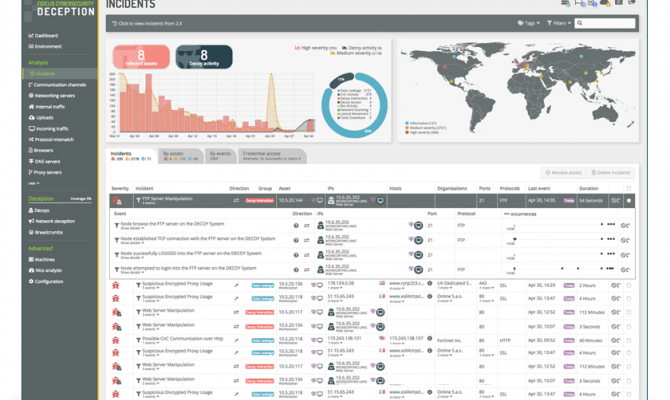The height and width of the screenshot is (400, 670).
Task: Click the Delete incidents button
Action: pyautogui.click(x=611, y=173)
